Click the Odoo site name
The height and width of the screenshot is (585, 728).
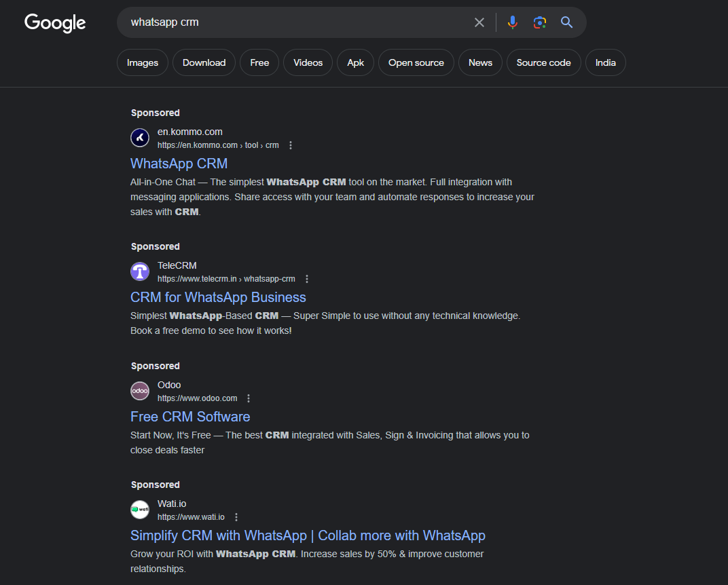coord(169,385)
